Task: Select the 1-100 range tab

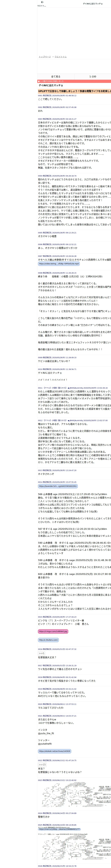Action: 92,77
